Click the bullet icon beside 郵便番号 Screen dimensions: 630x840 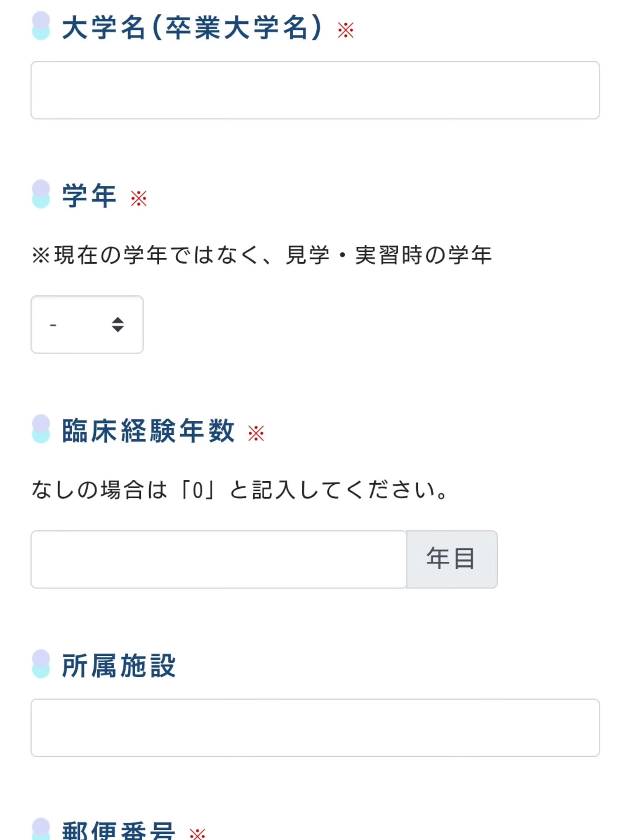click(41, 829)
